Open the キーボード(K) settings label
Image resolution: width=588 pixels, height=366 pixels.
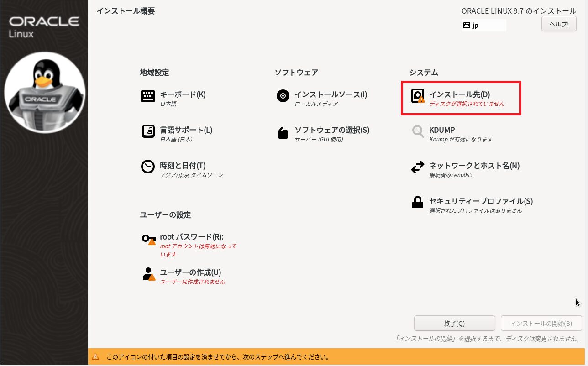coord(183,94)
